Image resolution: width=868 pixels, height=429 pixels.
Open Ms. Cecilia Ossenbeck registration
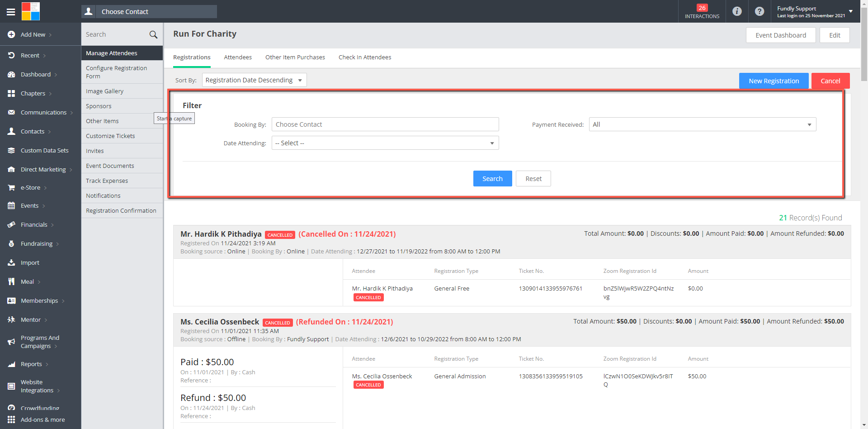click(x=220, y=322)
